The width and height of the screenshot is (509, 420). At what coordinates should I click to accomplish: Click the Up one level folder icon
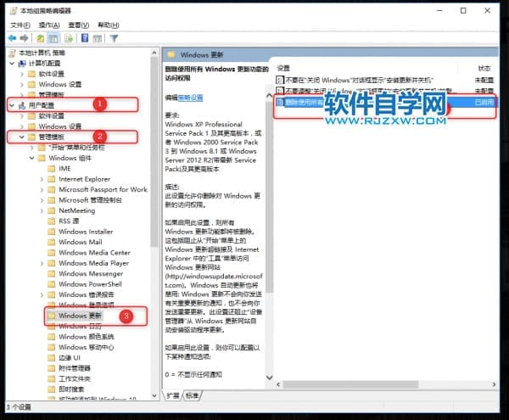(40, 38)
